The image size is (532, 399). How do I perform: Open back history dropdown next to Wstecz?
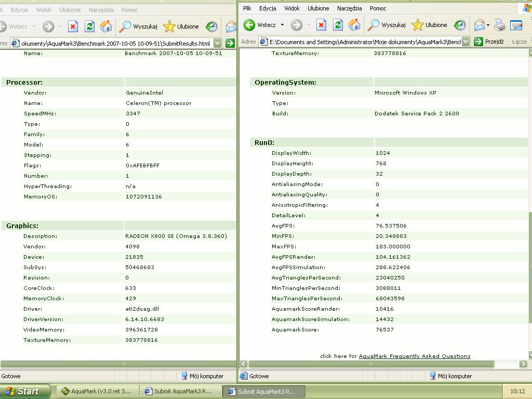coord(282,25)
